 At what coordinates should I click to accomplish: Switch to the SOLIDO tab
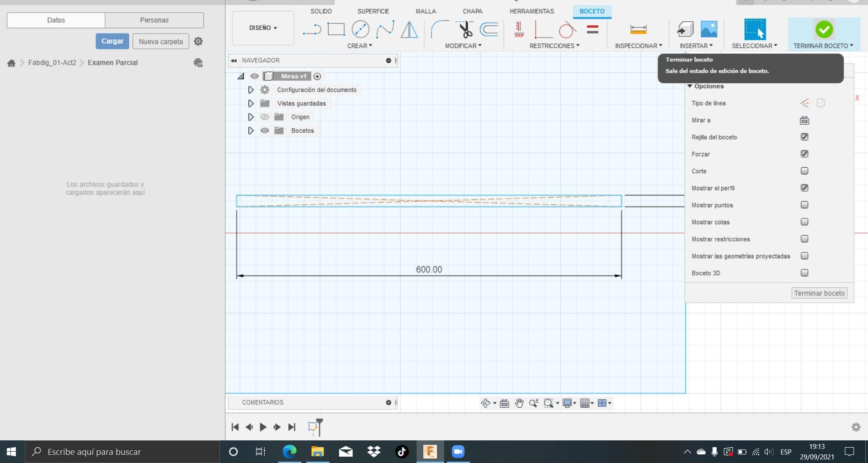click(x=321, y=11)
